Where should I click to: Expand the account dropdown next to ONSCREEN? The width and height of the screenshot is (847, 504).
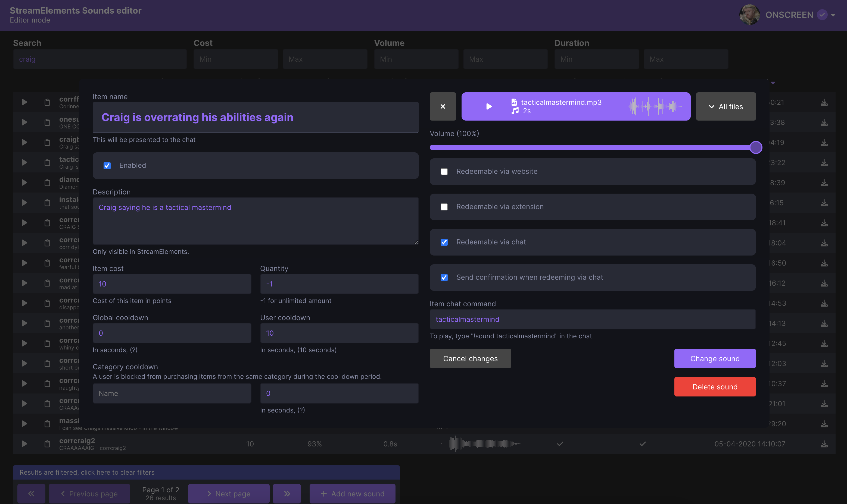[832, 15]
